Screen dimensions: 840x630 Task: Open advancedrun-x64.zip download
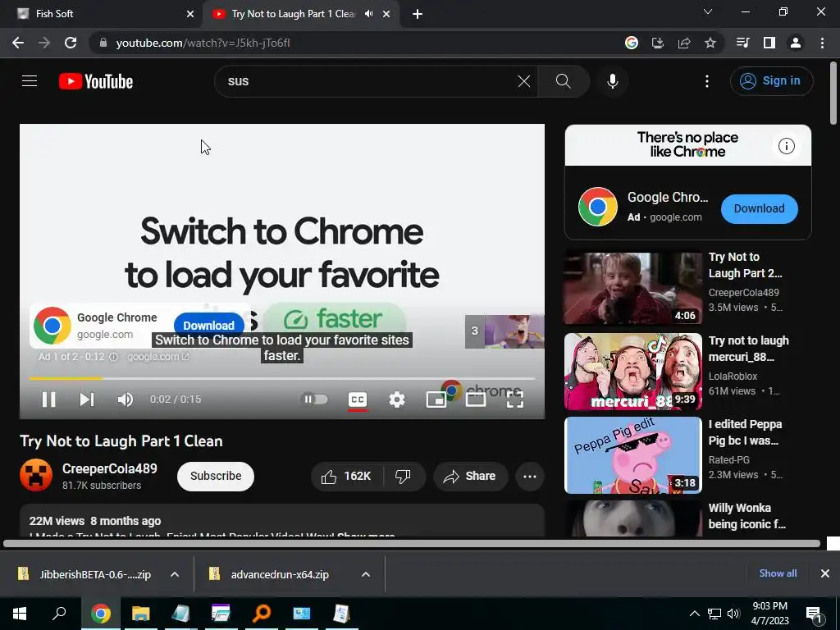[x=280, y=574]
